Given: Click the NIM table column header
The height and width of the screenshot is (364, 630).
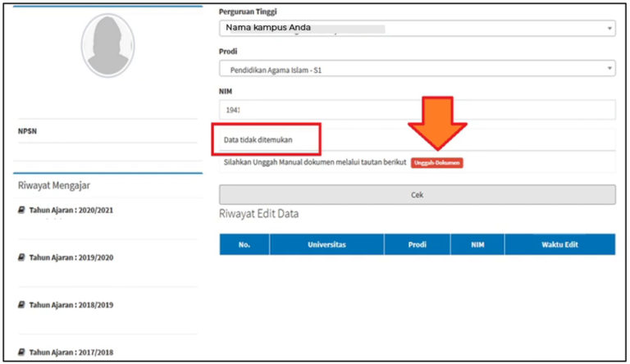Looking at the screenshot, I should (477, 244).
